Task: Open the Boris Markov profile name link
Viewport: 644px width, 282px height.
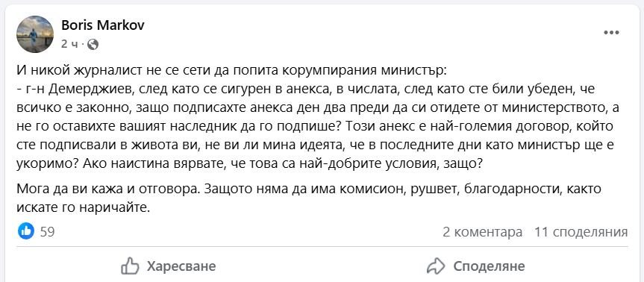Action: tap(103, 25)
